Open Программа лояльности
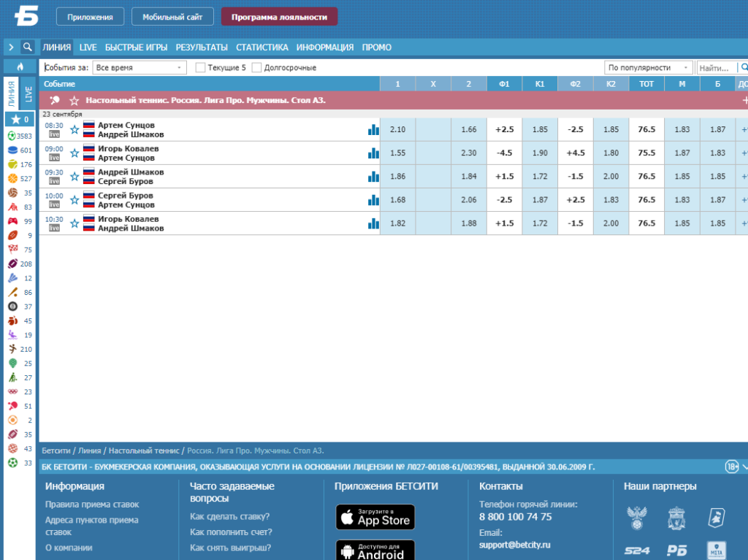 279,17
